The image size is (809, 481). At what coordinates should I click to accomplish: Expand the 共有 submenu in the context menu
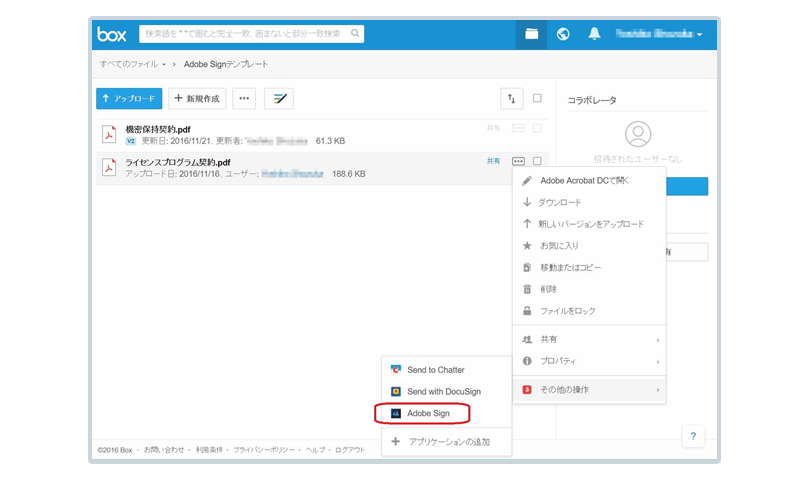pos(588,339)
